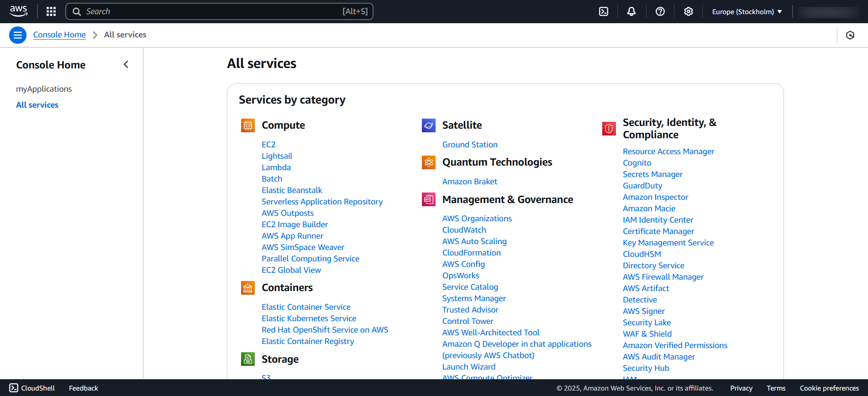Viewport: 868px width, 396px height.
Task: Open Elastic Container Registry
Action: (x=308, y=341)
